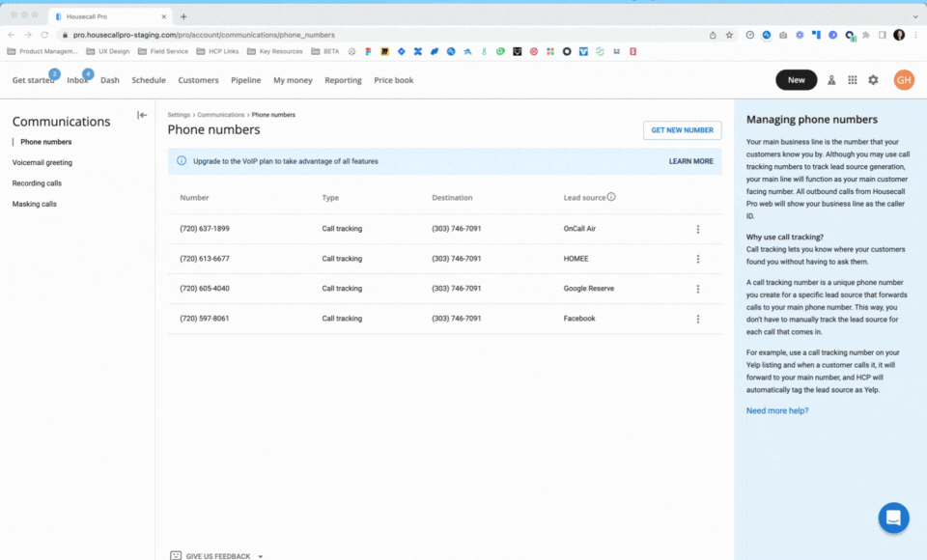Screen dimensions: 927x560
Task: Open options menu for HOMEE number
Action: point(697,259)
